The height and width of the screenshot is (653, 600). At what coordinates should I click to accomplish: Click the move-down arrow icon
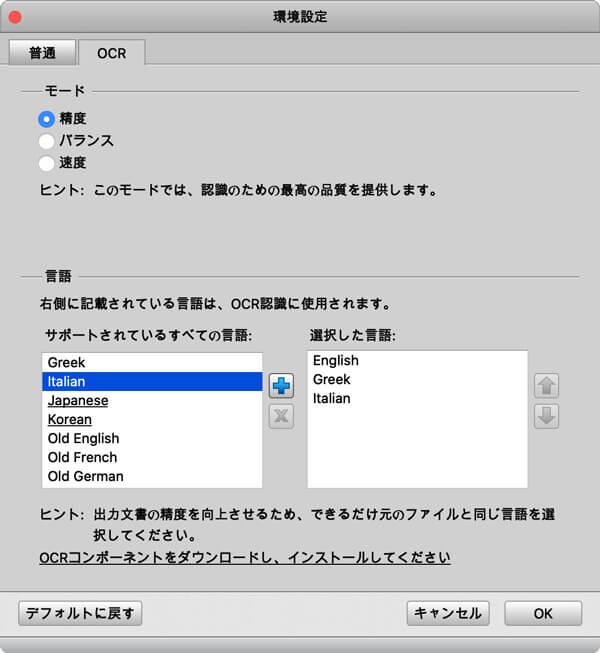pyautogui.click(x=546, y=416)
